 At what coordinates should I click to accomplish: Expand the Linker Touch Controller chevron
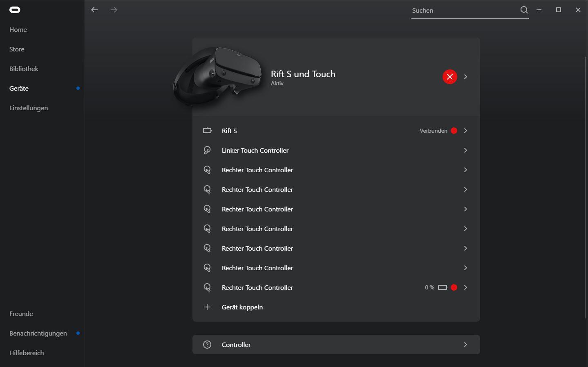(465, 150)
